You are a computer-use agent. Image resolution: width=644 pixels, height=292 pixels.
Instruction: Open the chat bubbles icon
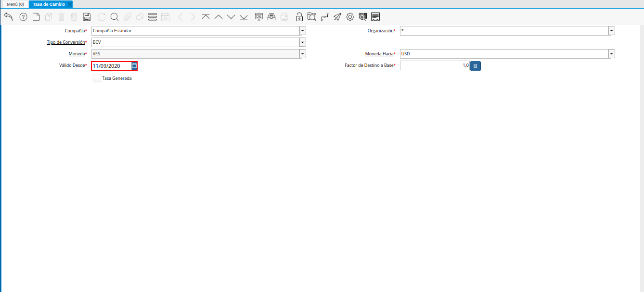coord(140,17)
